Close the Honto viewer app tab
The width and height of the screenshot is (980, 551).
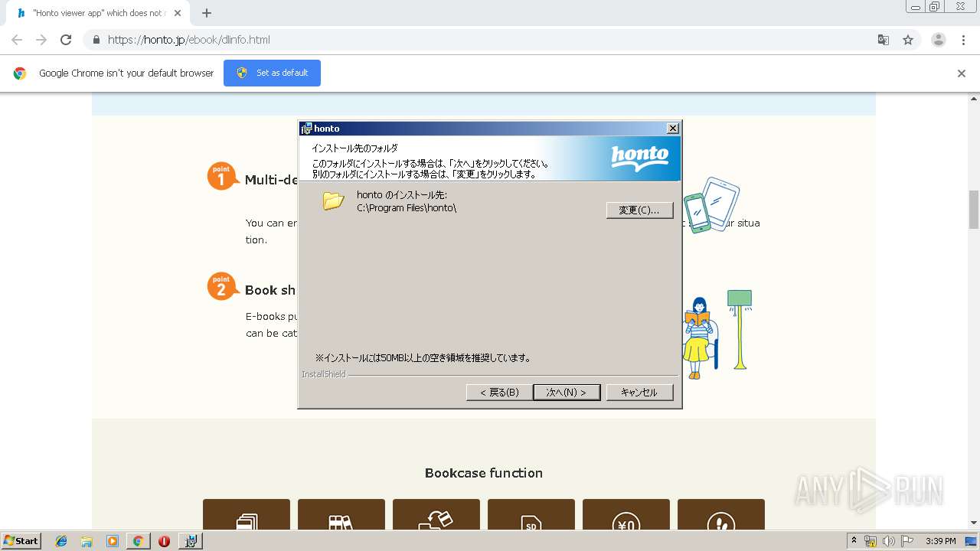click(178, 13)
